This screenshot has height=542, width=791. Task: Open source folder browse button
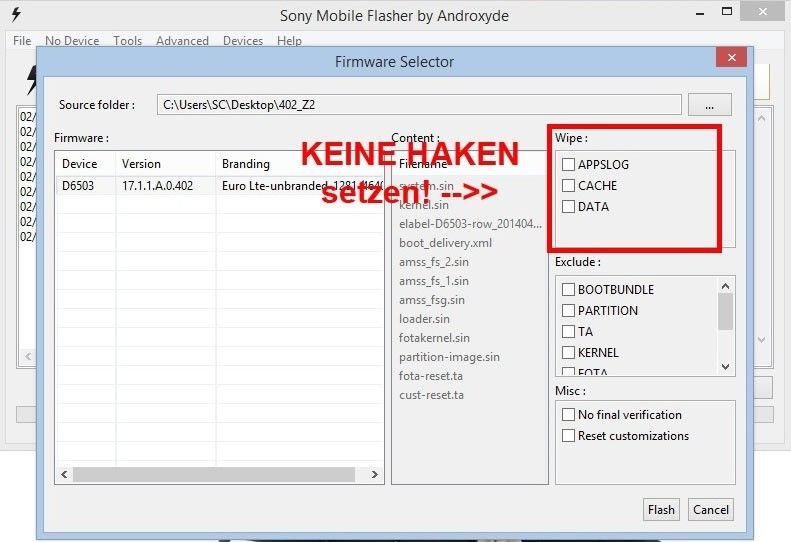pyautogui.click(x=709, y=105)
